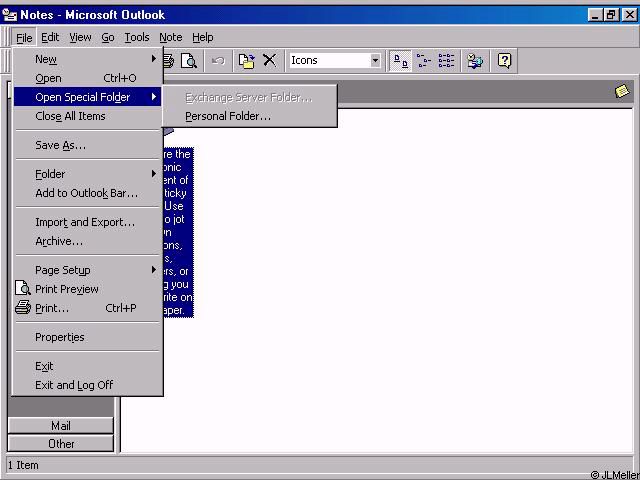Select Exit and Log Off

pyautogui.click(x=87, y=385)
